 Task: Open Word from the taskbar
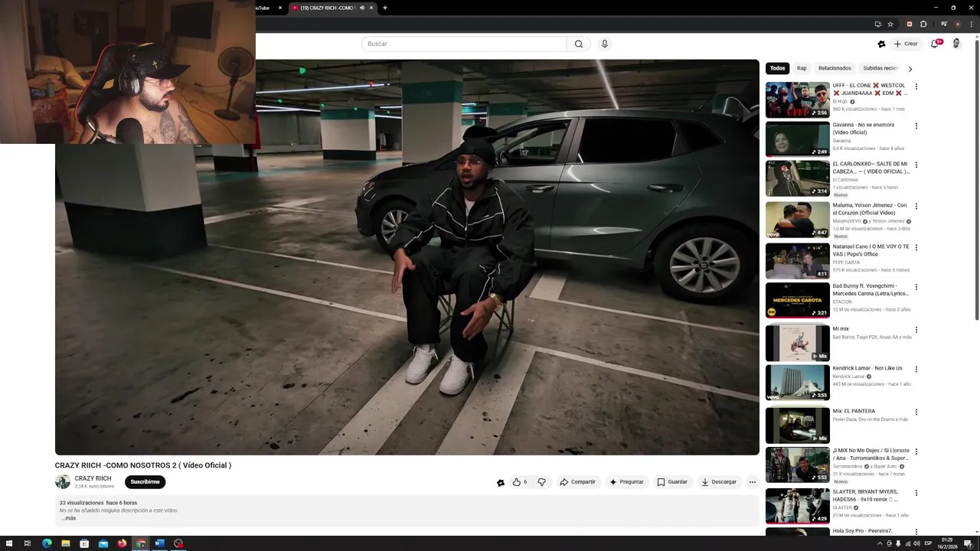click(x=159, y=543)
